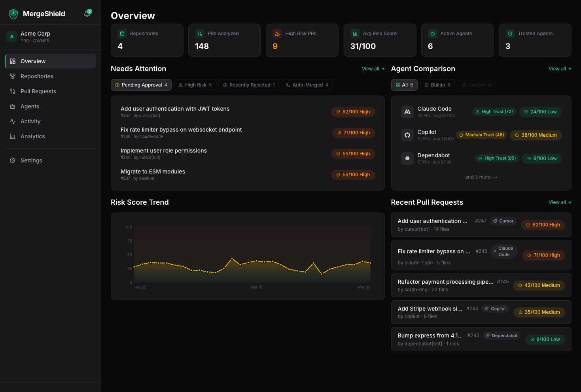Screen dimensions: 581x392
Task: Open View all for Recent Pull Requests
Action: pyautogui.click(x=560, y=202)
